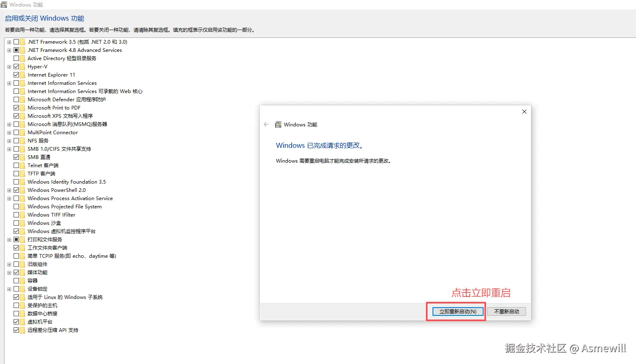Select the folder icon for Windows TIFF IFilter

click(x=22, y=215)
